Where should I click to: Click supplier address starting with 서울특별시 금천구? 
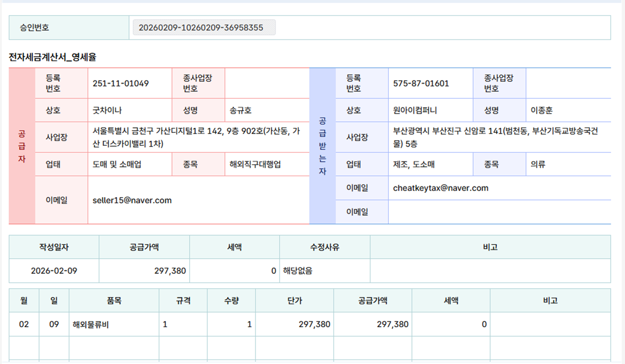click(x=196, y=137)
